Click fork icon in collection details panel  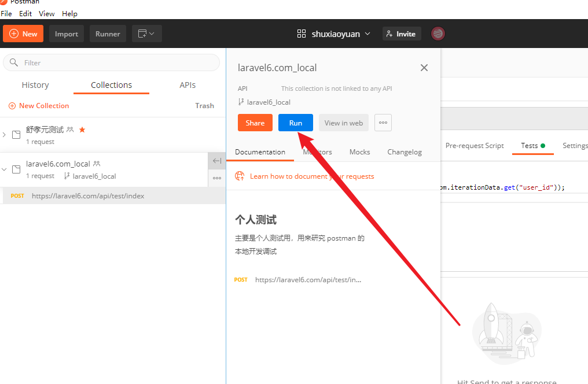(241, 102)
